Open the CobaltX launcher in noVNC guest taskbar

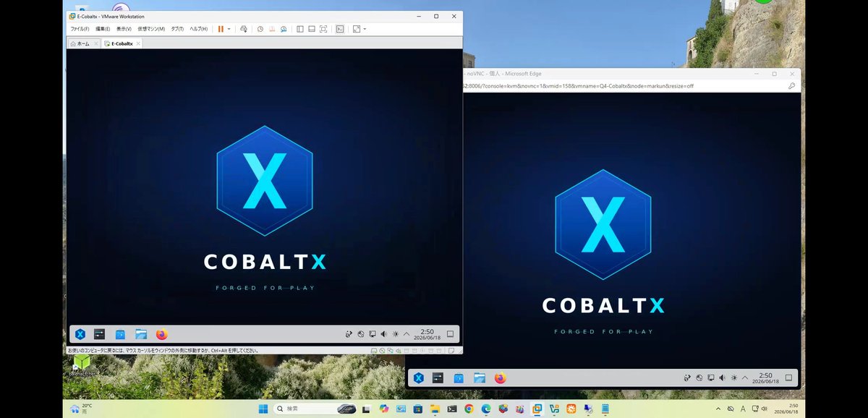418,378
